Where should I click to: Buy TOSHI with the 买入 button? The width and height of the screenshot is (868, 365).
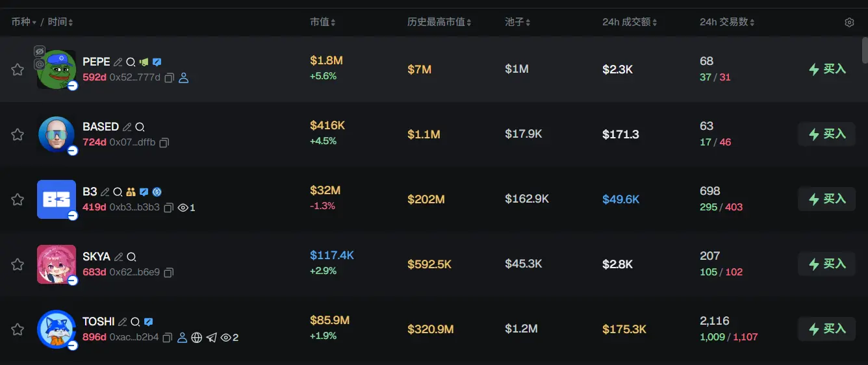click(826, 329)
